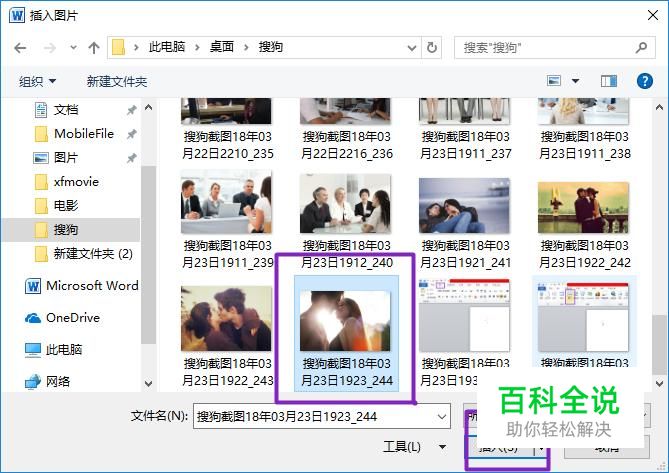
Task: Click the Forward navigation arrow
Action: [x=50, y=47]
